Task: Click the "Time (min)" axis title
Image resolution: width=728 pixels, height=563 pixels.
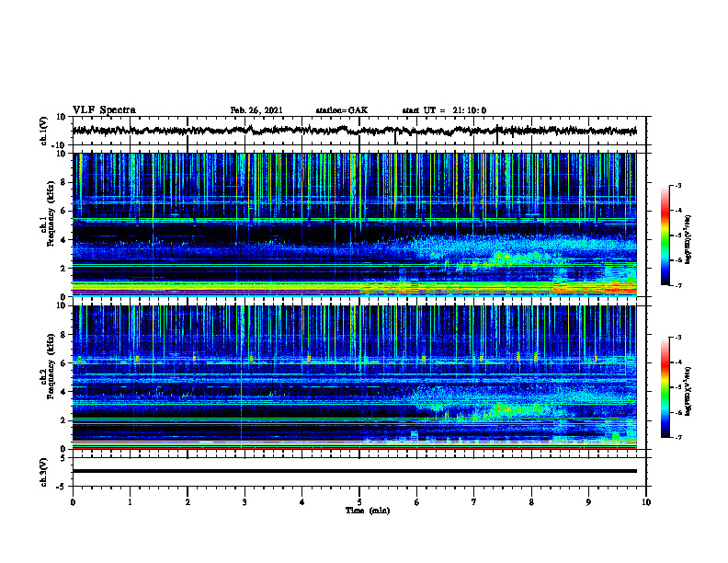Action: [368, 511]
